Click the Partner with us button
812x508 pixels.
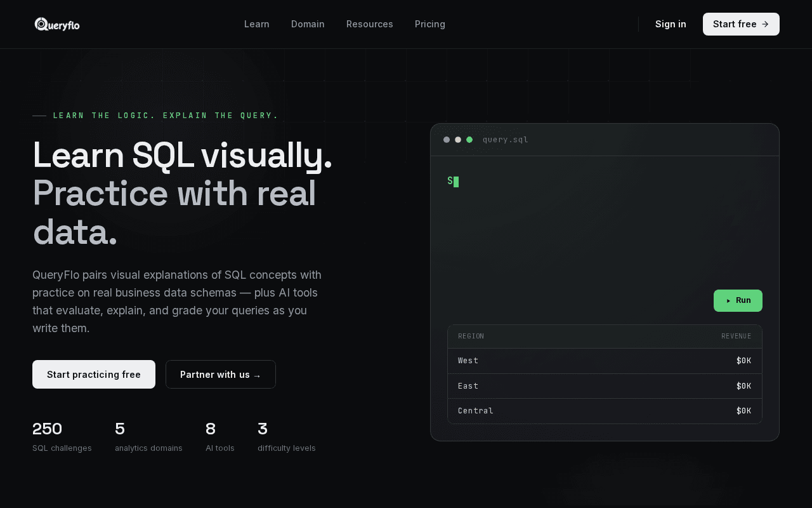click(221, 375)
